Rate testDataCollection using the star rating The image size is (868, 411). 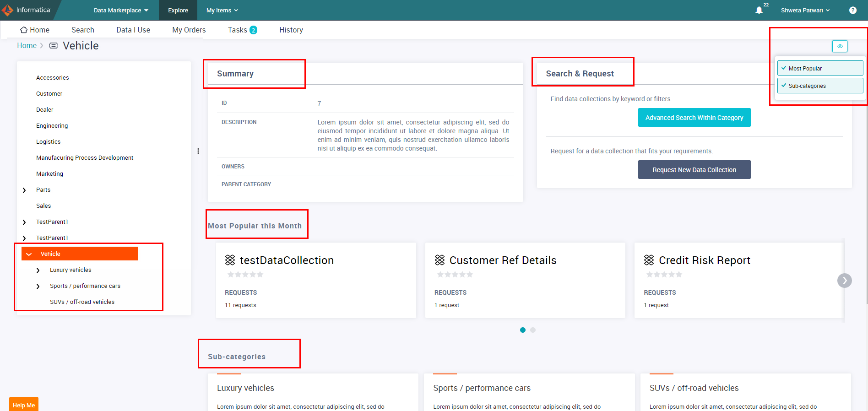pos(245,275)
